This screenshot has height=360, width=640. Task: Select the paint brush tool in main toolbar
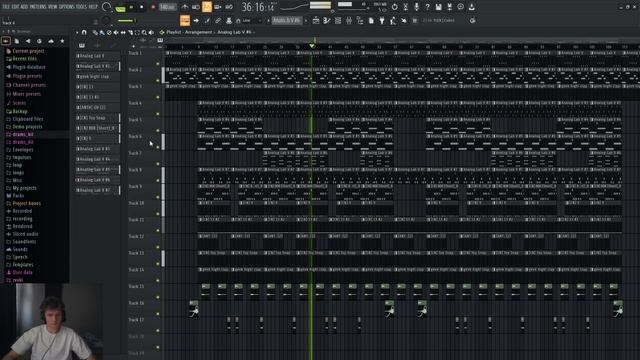click(207, 20)
